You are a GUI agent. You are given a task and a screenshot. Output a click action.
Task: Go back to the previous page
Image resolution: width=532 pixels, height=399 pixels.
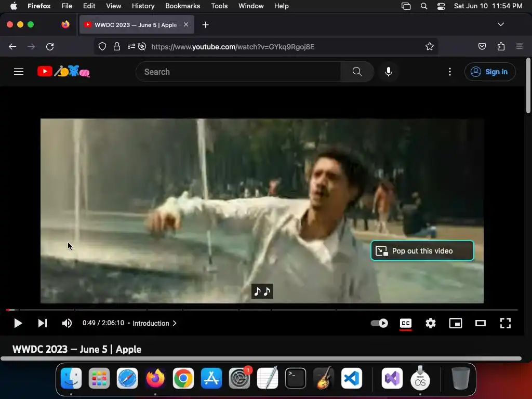click(x=12, y=46)
